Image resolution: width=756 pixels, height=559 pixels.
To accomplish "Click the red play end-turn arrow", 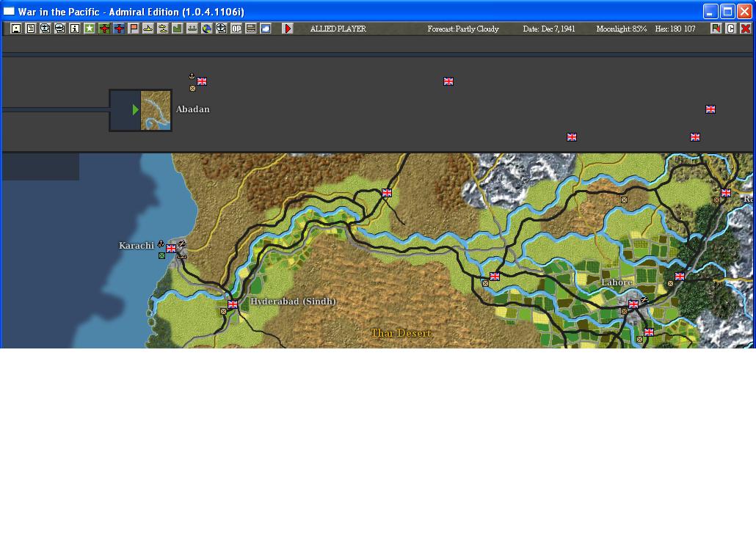I will [x=288, y=29].
